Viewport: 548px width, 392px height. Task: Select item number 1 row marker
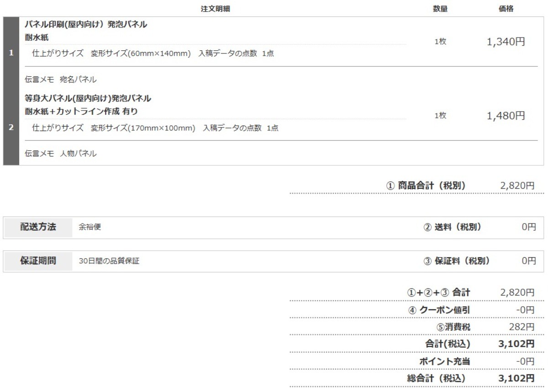coord(11,53)
